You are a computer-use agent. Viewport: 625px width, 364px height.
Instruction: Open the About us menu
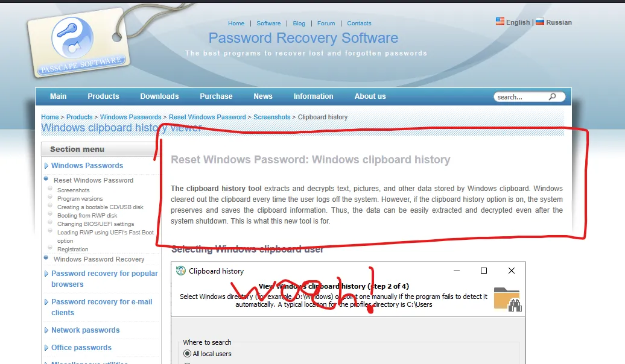370,96
